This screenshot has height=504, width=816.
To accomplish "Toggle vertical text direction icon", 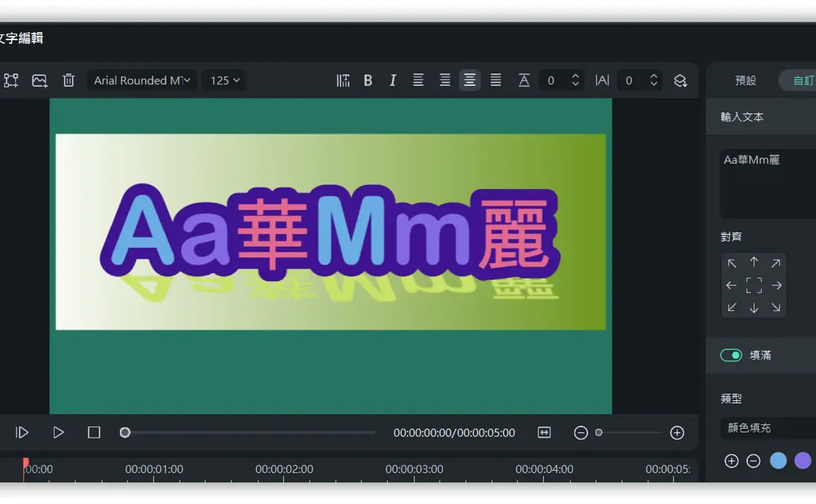I will click(x=343, y=80).
